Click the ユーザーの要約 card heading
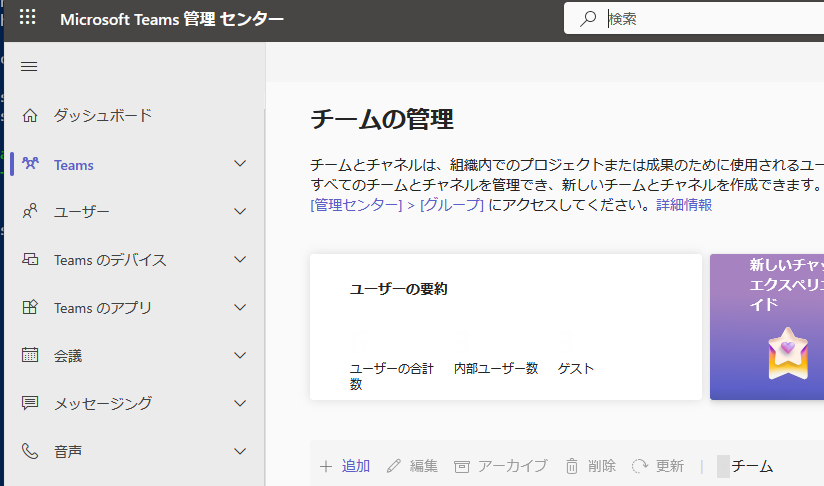Image resolution: width=824 pixels, height=486 pixels. [x=399, y=289]
